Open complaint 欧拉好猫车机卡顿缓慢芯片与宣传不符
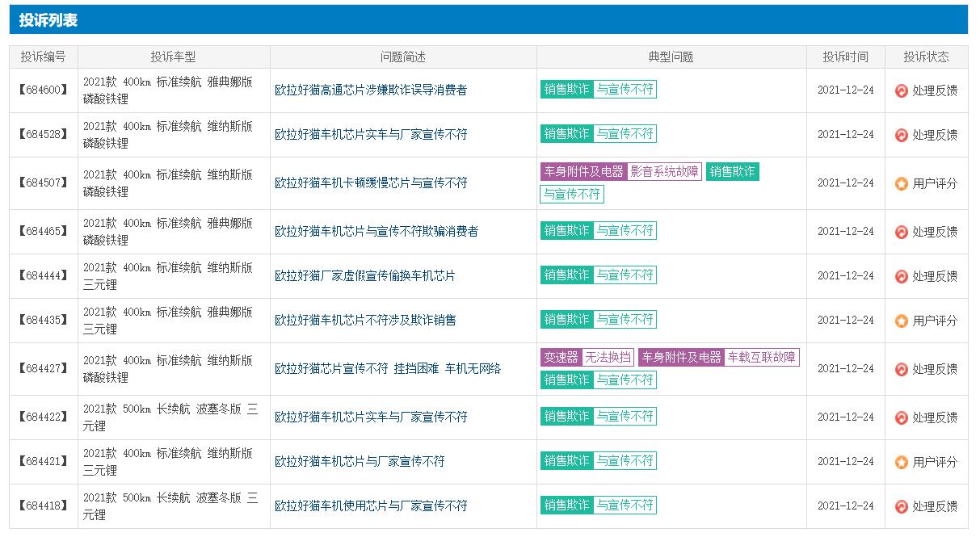The height and width of the screenshot is (537, 980). [371, 183]
